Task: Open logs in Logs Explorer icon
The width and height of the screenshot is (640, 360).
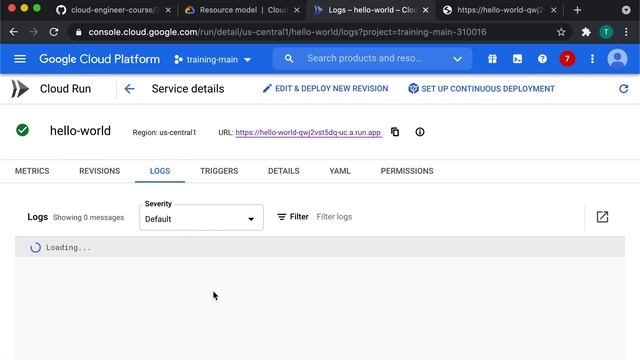Action: pyautogui.click(x=602, y=217)
